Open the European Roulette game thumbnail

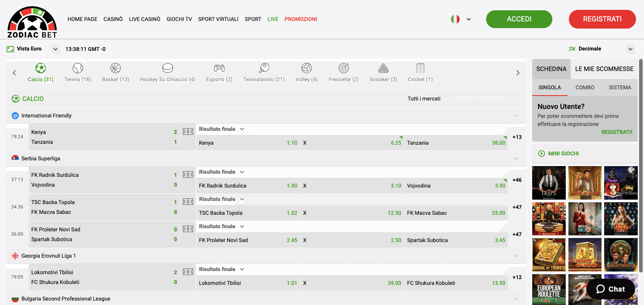[549, 289]
